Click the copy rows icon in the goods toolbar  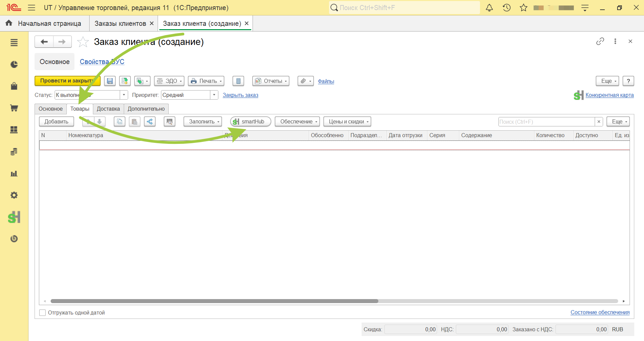click(x=119, y=121)
